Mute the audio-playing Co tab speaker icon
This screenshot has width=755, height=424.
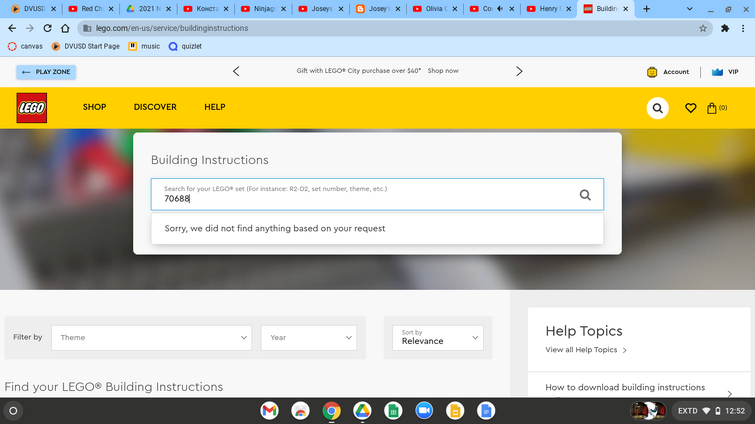500,9
